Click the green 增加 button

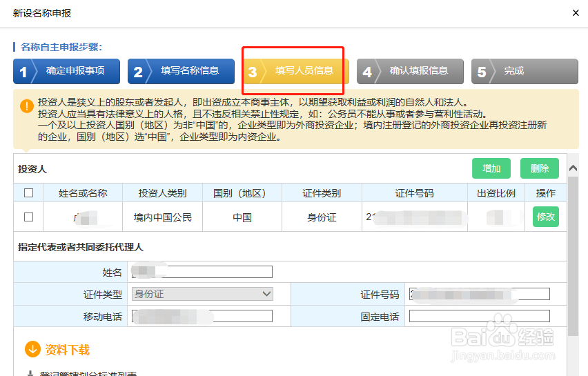491,168
